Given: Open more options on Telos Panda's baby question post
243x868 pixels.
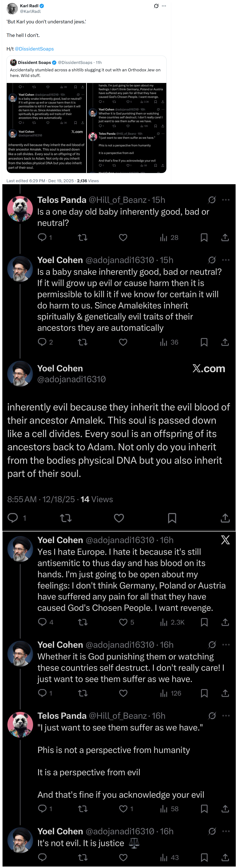Looking at the screenshot, I should point(226,200).
